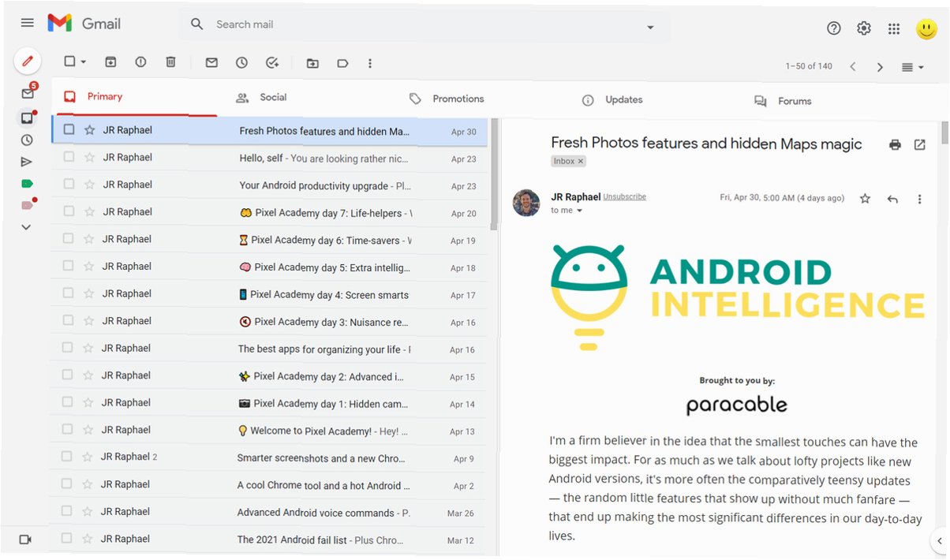Viewport: 950px width, 560px height.
Task: Open the Welcome to Pixel Academy email
Action: coord(268,431)
